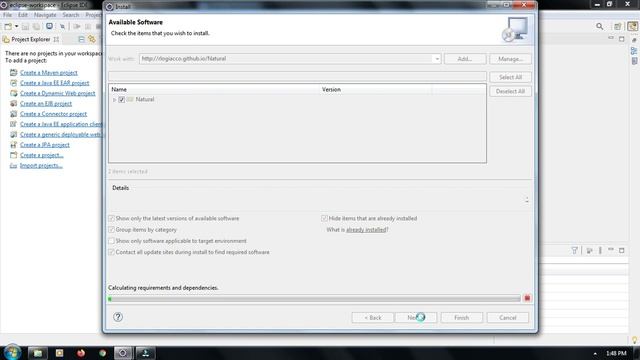Click Import projects... link
This screenshot has width=640, height=360.
pyautogui.click(x=41, y=165)
